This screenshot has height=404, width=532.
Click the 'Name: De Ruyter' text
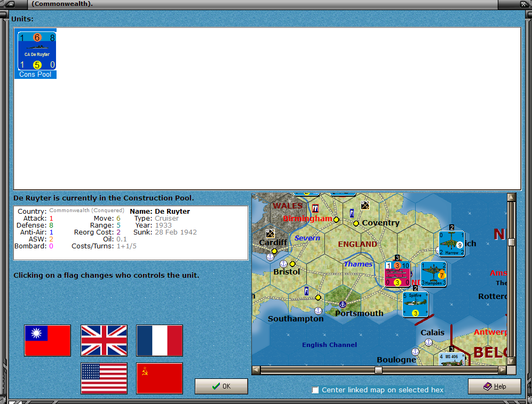coord(160,212)
